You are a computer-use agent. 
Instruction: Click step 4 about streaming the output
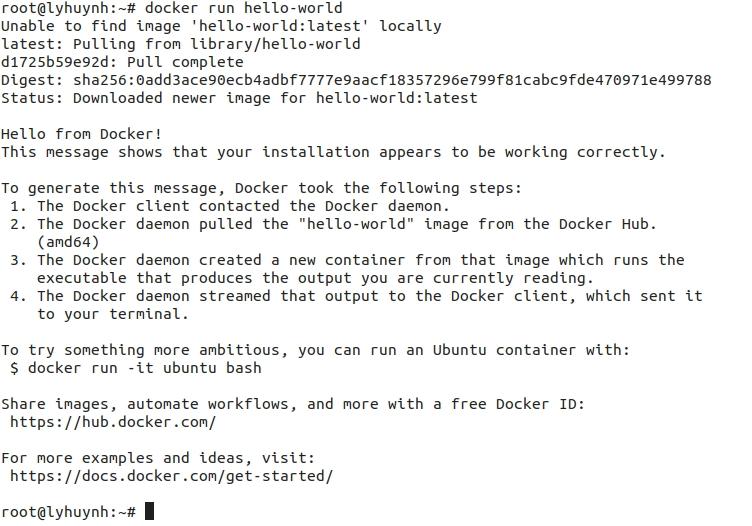369,296
